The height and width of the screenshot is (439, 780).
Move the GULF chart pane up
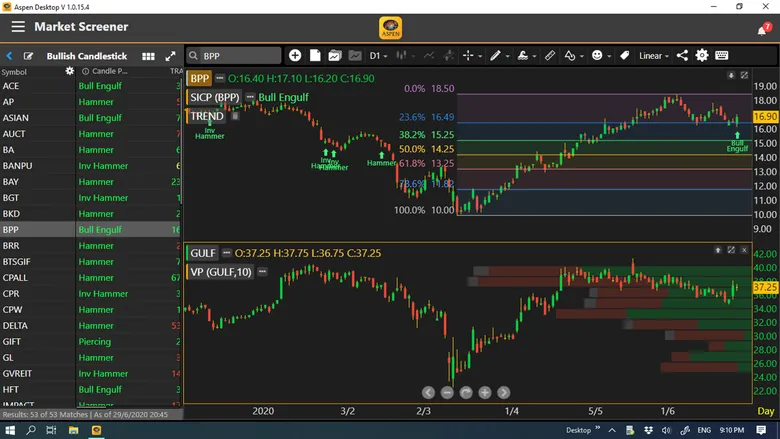click(718, 250)
